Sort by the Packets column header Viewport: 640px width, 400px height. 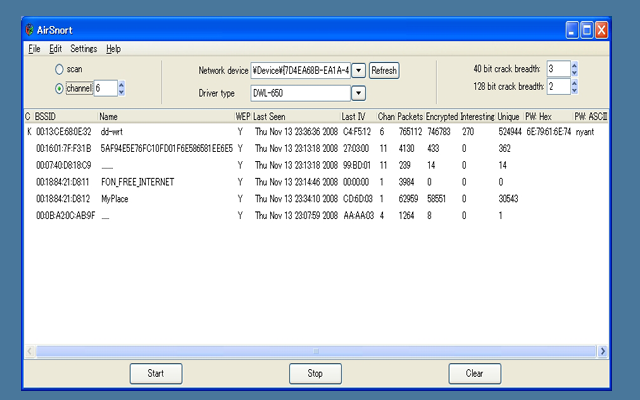click(410, 117)
